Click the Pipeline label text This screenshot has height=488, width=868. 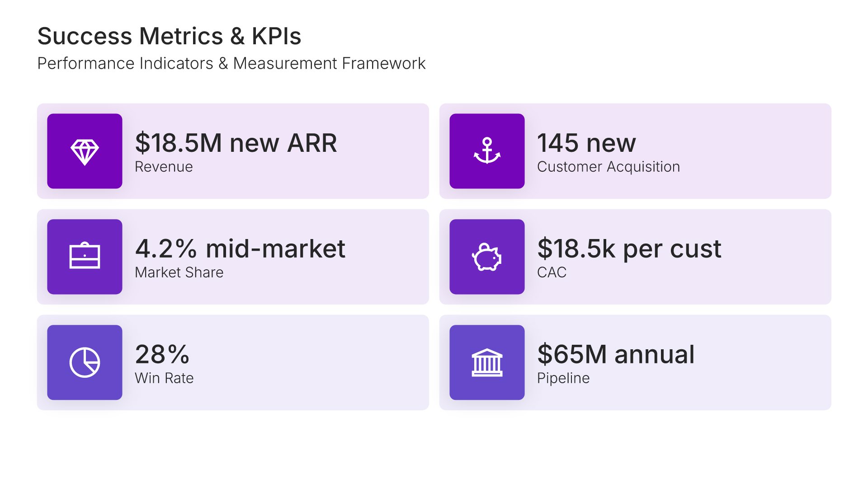point(563,378)
